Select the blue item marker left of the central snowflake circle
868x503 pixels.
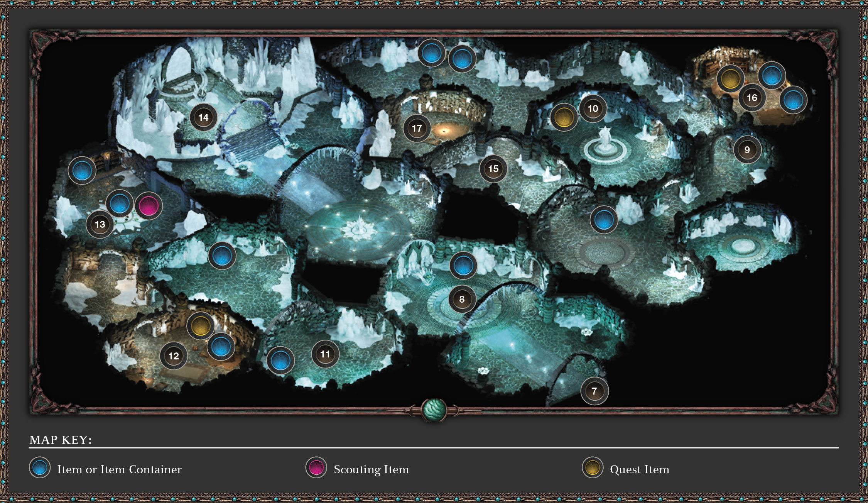(x=222, y=256)
